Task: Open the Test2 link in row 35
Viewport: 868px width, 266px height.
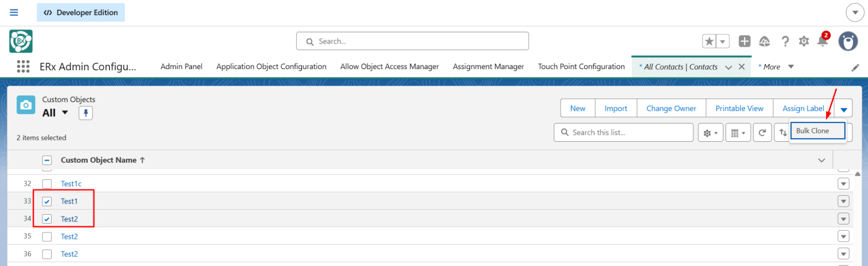Action: coord(69,236)
